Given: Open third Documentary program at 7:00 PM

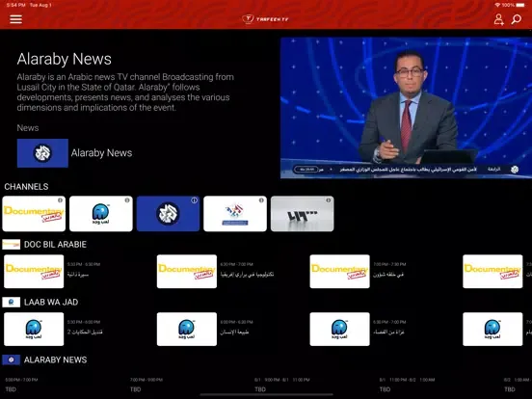Looking at the screenshot, I should (x=339, y=272).
